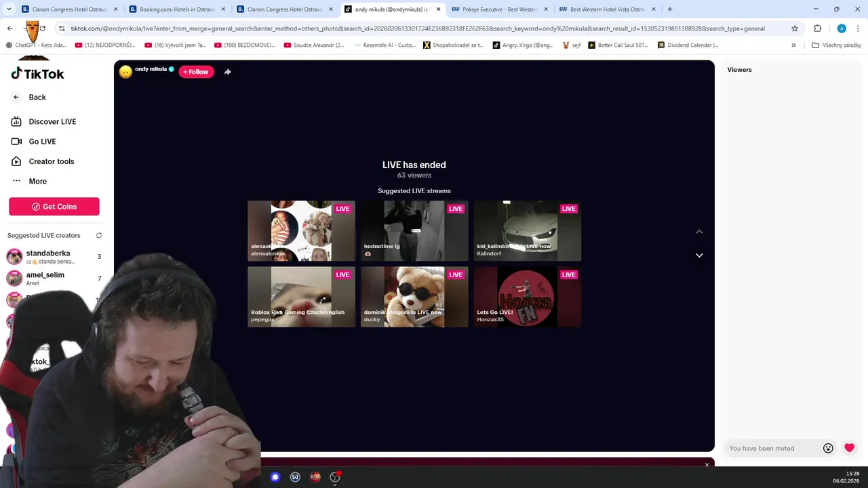This screenshot has width=868, height=488.
Task: Click the address bar URL
Action: click(418, 28)
